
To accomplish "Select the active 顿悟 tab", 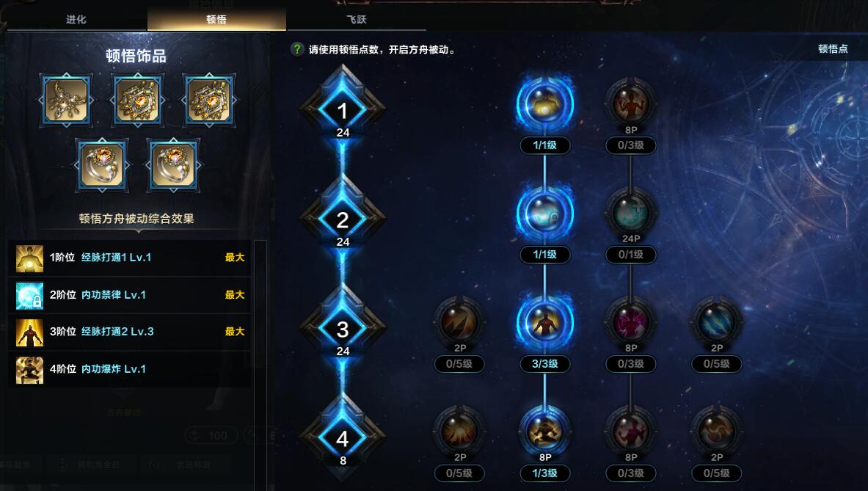I will pyautogui.click(x=216, y=19).
